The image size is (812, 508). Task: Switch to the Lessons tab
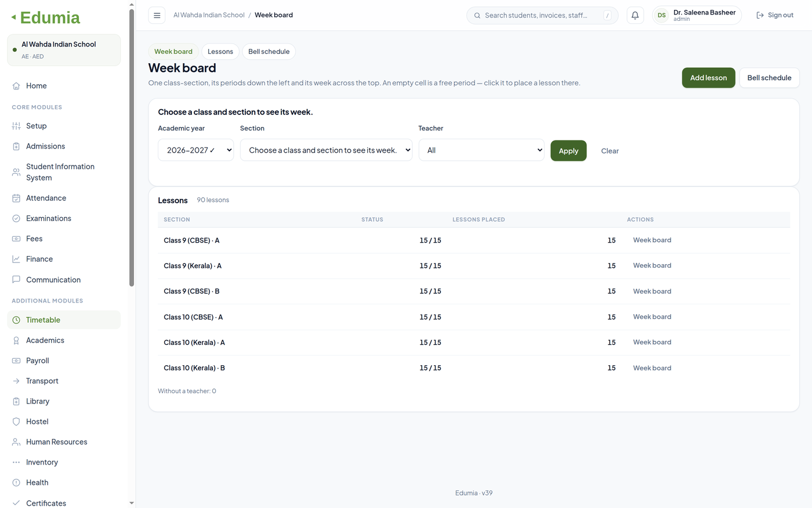coord(220,52)
